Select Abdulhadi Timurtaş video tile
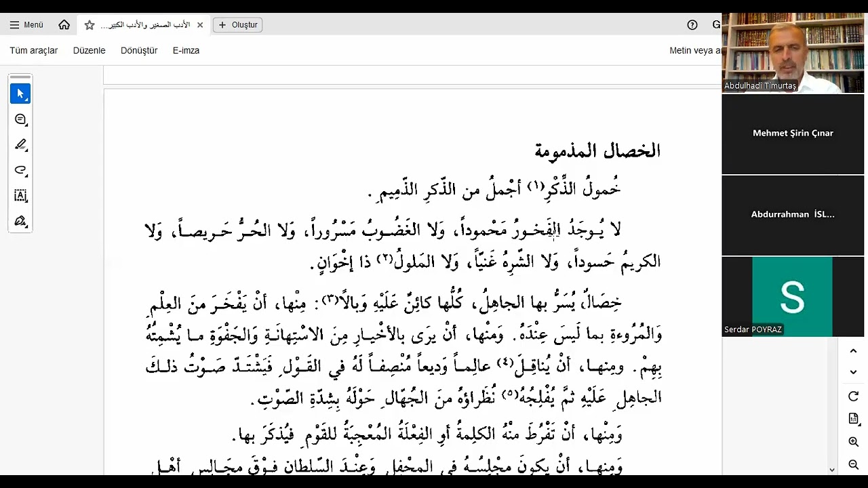868x488 pixels. click(x=793, y=53)
